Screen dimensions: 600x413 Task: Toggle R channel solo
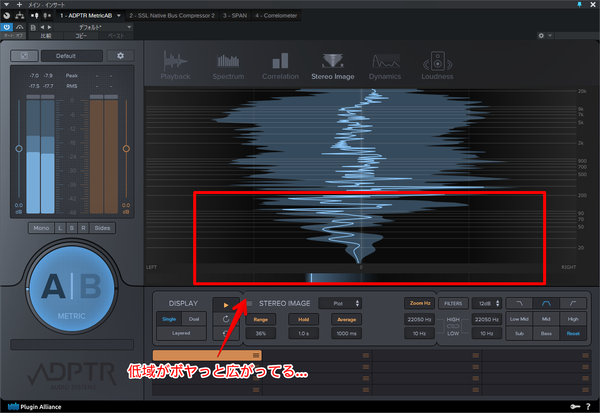83,228
